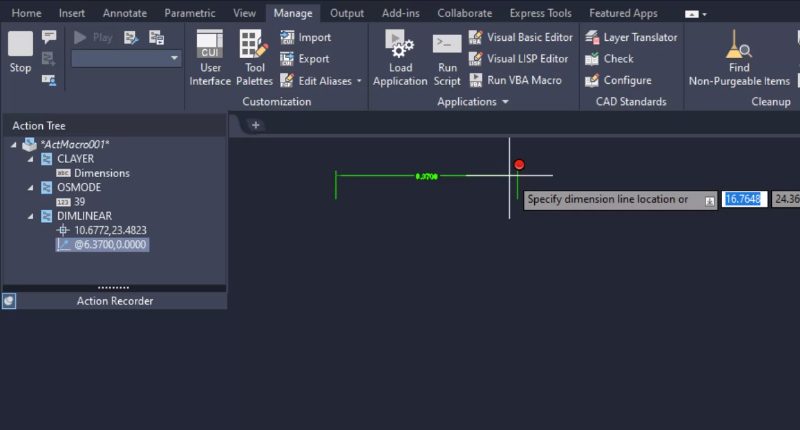Click the Manage Action Macros icon
The width and height of the screenshot is (800, 430).
(x=156, y=37)
